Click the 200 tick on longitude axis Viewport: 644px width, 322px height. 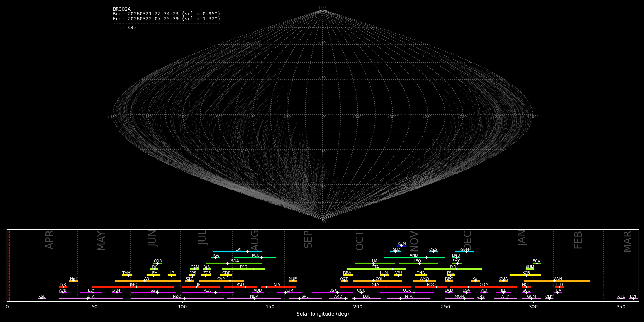pyautogui.click(x=358, y=307)
